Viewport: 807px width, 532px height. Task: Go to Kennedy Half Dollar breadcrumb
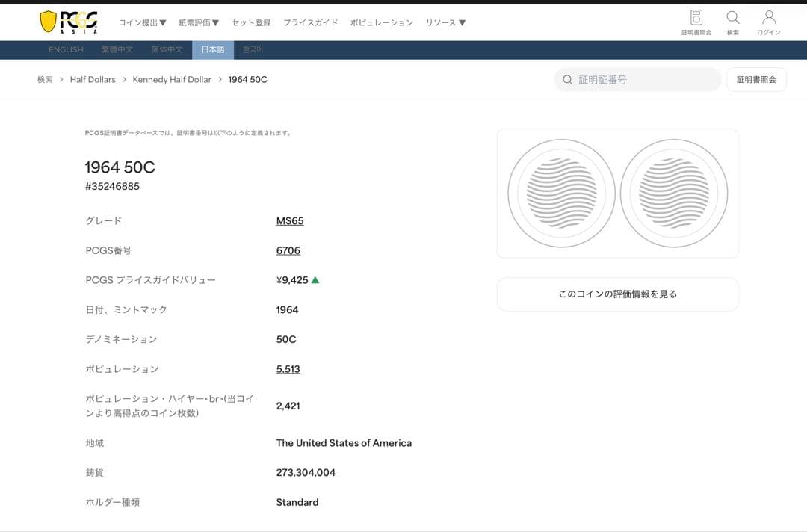pyautogui.click(x=172, y=80)
